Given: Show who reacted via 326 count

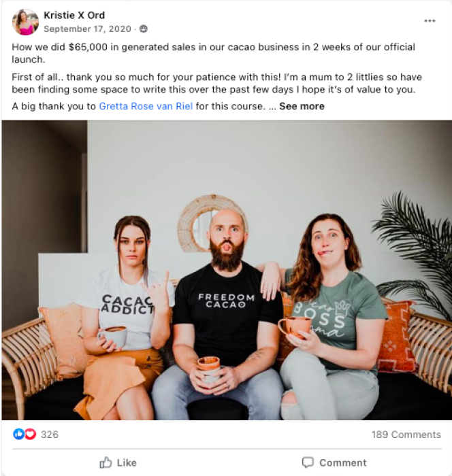Looking at the screenshot, I should [50, 435].
